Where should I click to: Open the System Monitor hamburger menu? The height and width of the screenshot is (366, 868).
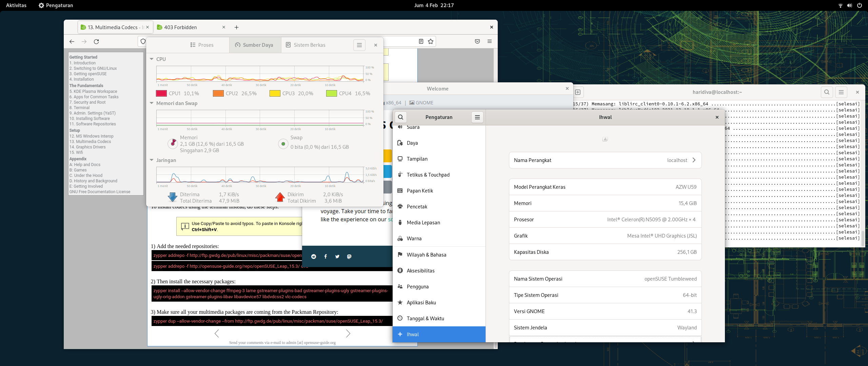point(359,45)
